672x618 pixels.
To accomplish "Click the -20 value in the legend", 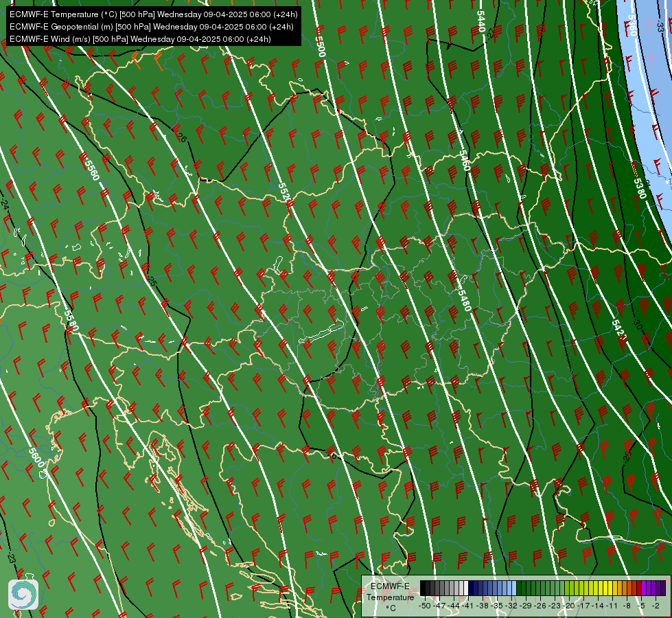I will pyautogui.click(x=569, y=606).
